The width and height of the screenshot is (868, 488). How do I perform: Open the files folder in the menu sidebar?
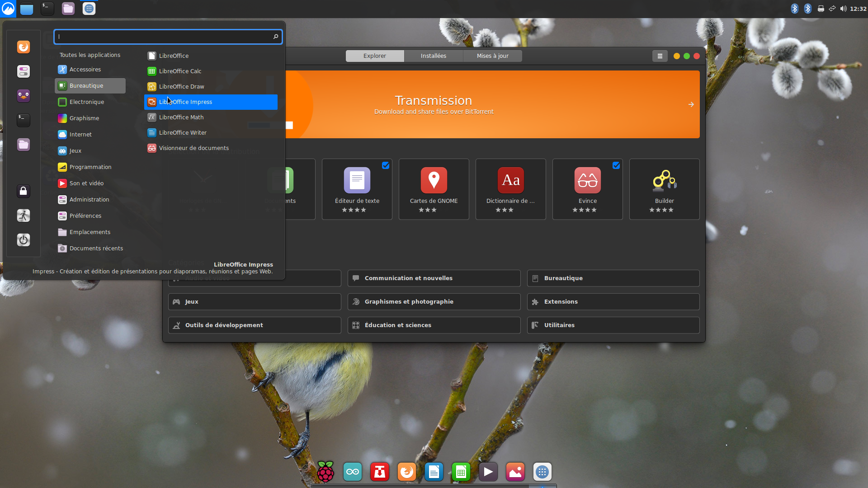(x=24, y=145)
